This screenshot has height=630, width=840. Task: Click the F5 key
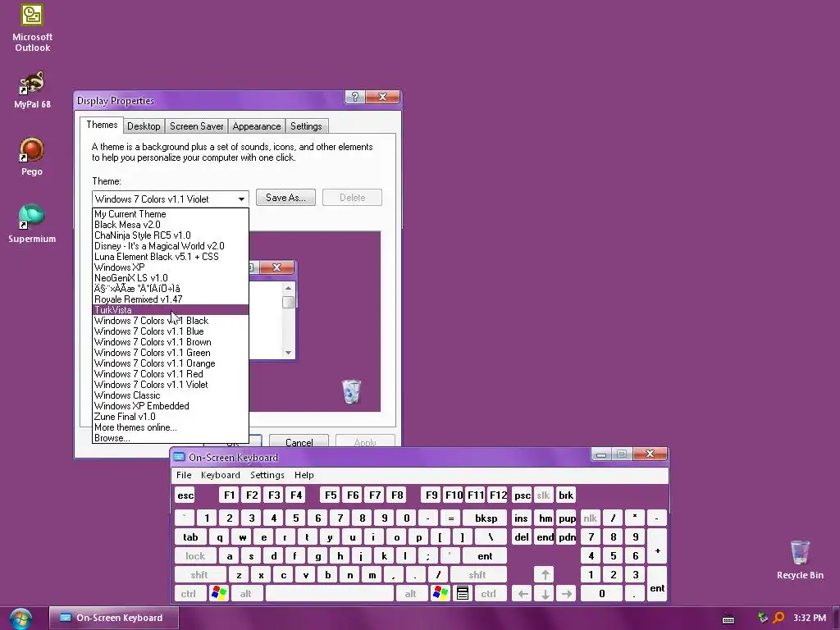coord(331,495)
